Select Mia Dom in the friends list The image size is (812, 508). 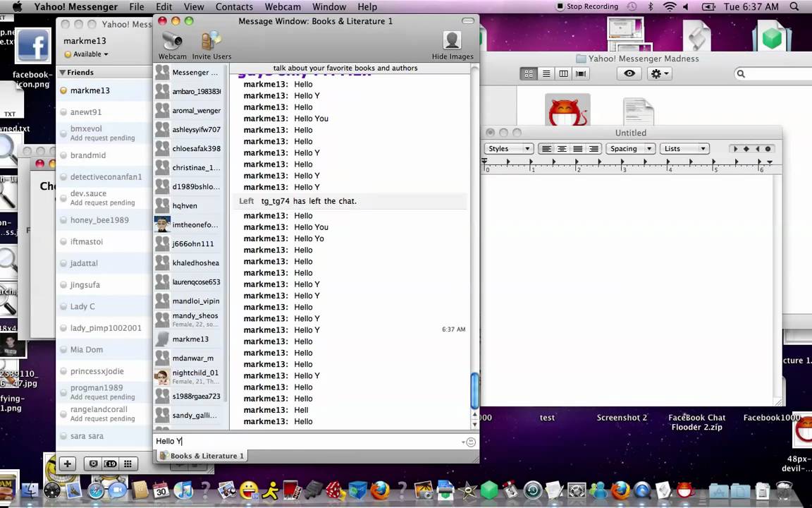(x=104, y=349)
